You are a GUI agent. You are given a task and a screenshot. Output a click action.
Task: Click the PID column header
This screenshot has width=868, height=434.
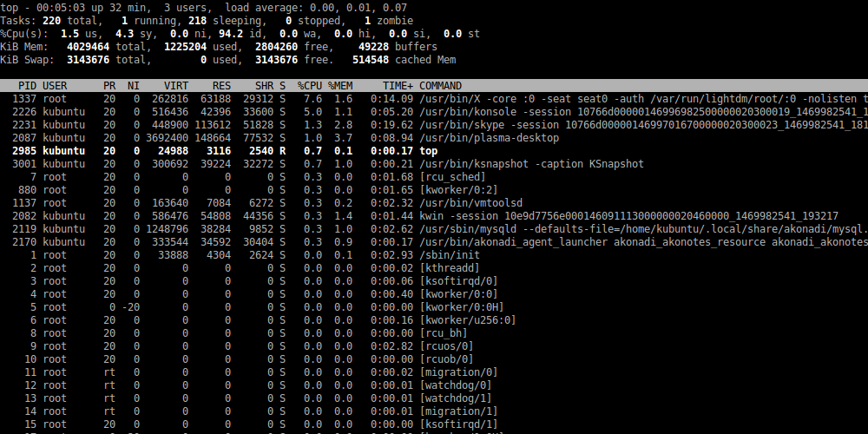[x=27, y=86]
